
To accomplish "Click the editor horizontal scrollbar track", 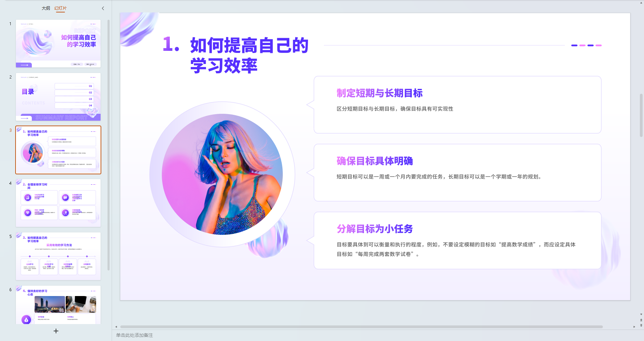I will 361,327.
